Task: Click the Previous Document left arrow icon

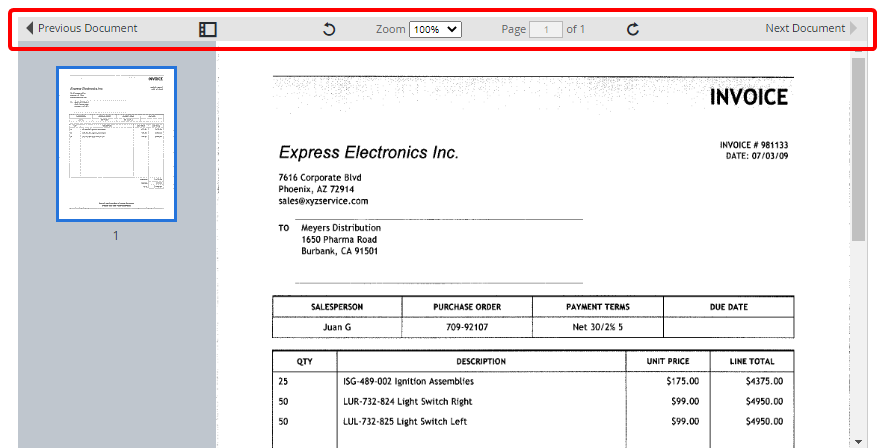Action: (29, 29)
